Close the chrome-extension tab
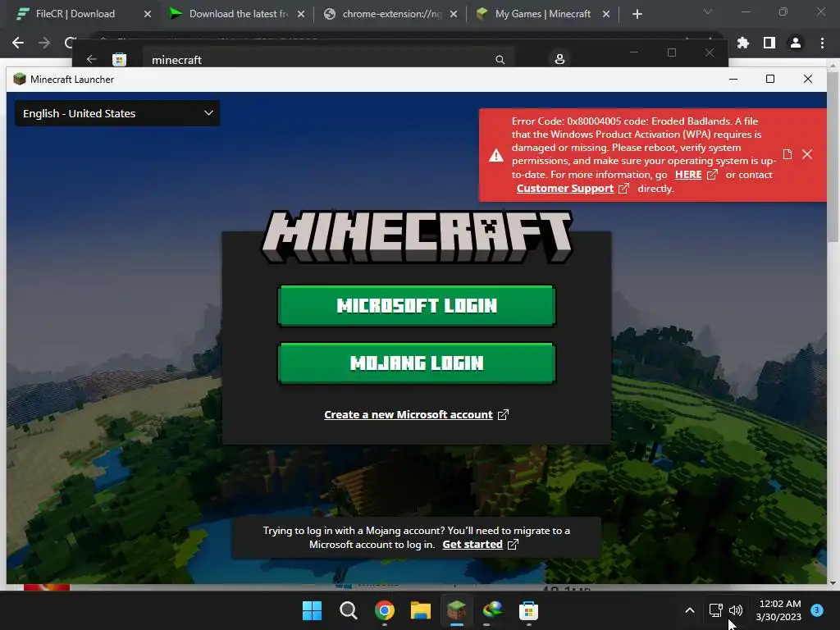The width and height of the screenshot is (840, 630). pyautogui.click(x=454, y=14)
